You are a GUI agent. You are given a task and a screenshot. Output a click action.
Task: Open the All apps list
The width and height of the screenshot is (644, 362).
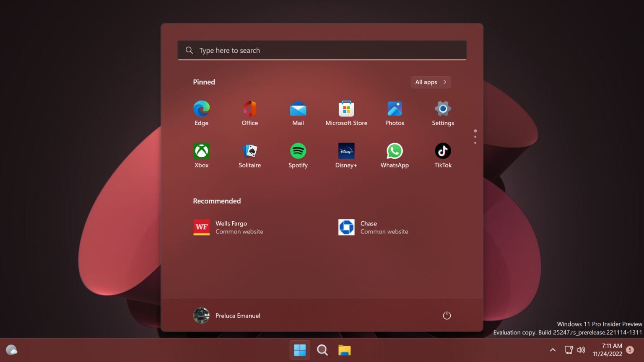click(431, 82)
